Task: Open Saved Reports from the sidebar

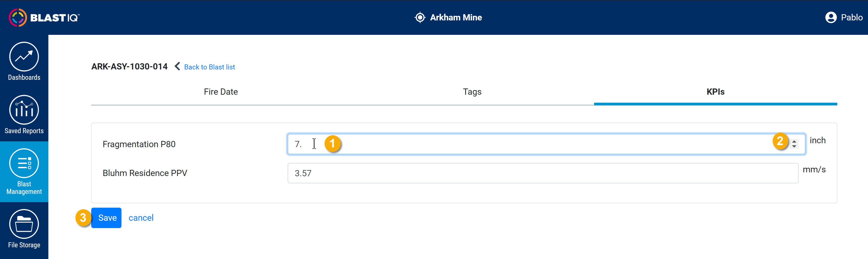Action: (24, 110)
